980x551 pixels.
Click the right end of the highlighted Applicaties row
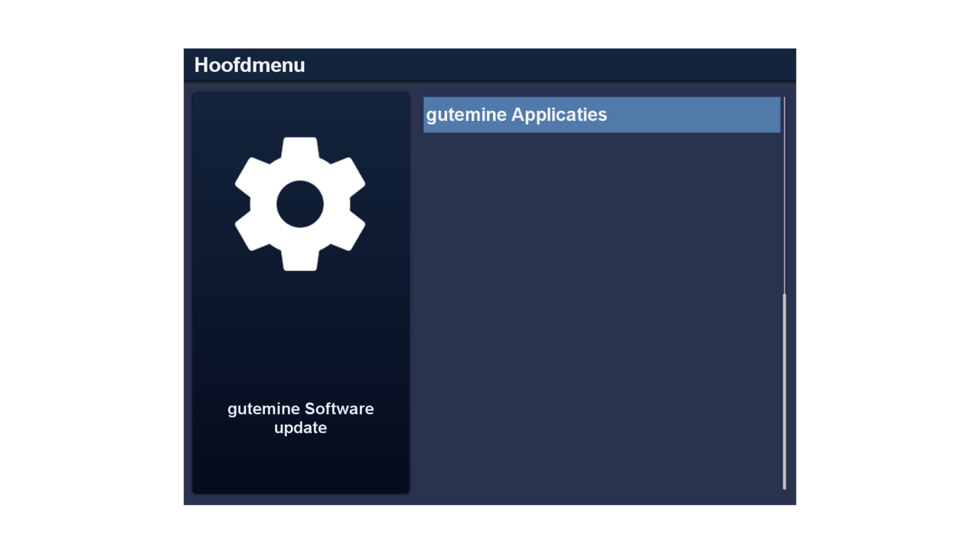766,115
